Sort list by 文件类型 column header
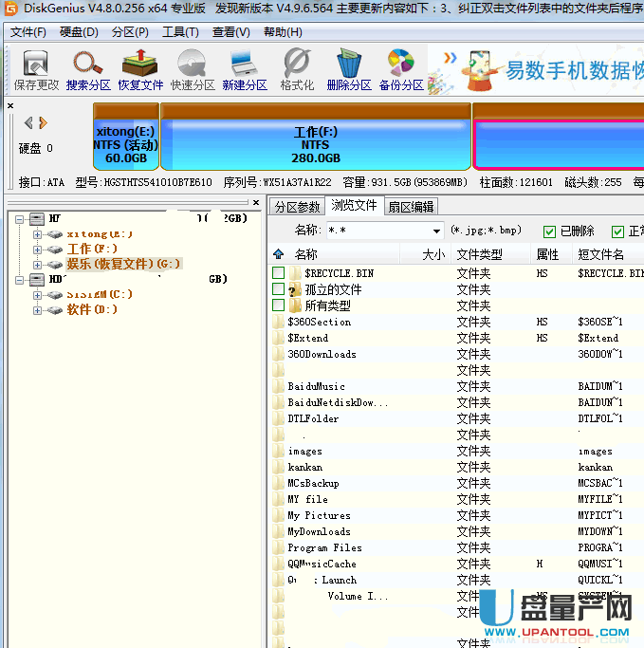Screen dimensions: 644x648 pyautogui.click(x=479, y=254)
